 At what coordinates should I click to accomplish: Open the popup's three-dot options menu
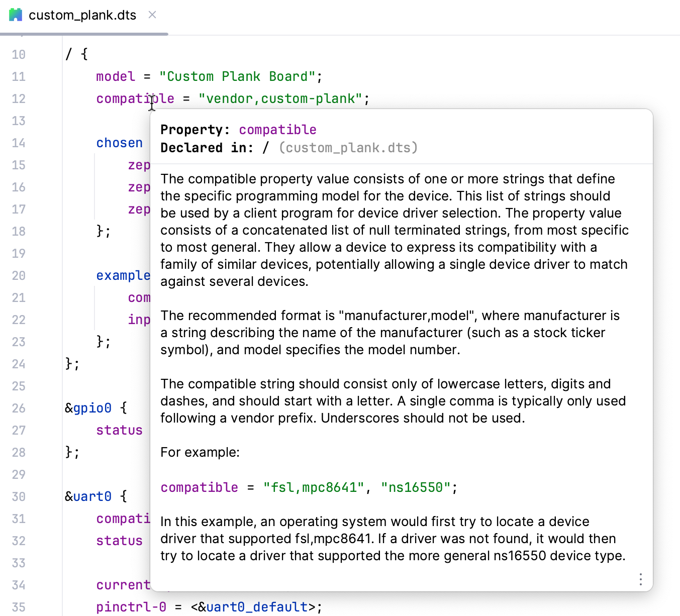(640, 580)
